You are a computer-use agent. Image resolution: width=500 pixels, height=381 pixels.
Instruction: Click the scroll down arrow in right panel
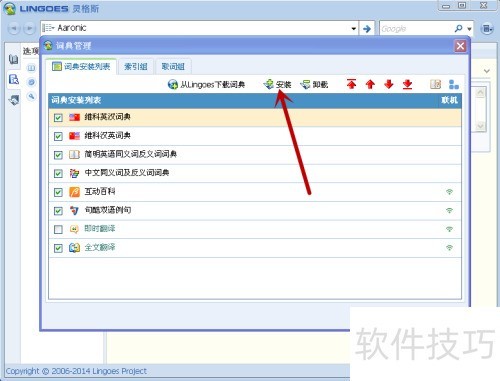click(480, 126)
